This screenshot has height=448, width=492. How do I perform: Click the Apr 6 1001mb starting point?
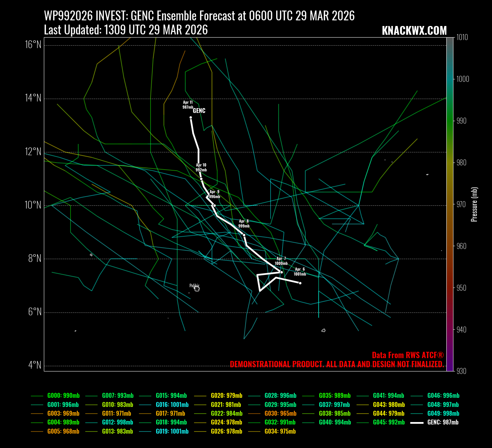pyautogui.click(x=300, y=283)
